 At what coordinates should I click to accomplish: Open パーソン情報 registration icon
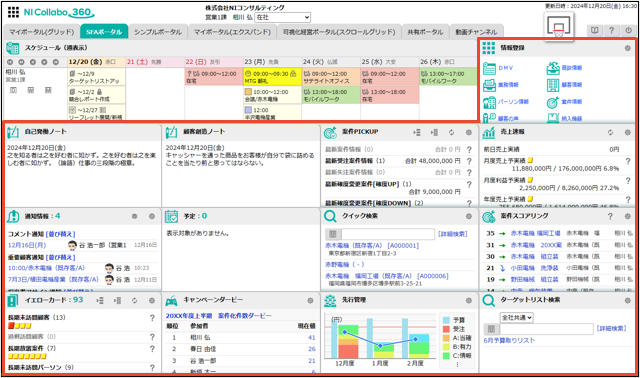[x=489, y=102]
